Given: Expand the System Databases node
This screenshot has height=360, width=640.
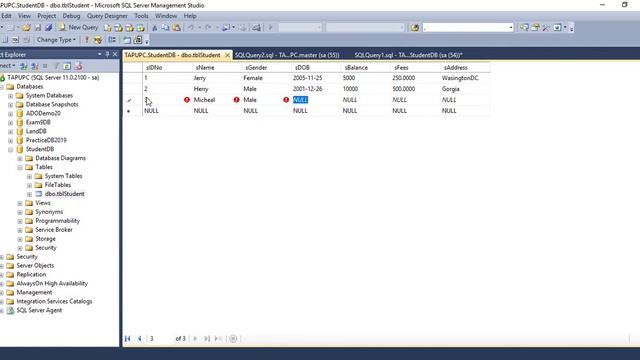Looking at the screenshot, I should [x=10, y=96].
